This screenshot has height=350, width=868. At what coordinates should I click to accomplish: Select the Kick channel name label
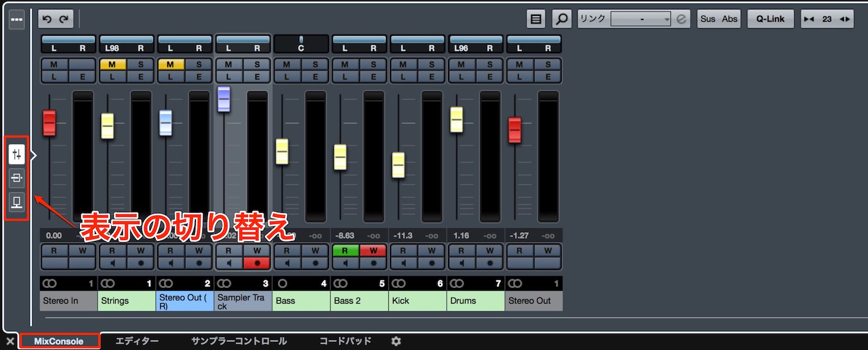(417, 301)
